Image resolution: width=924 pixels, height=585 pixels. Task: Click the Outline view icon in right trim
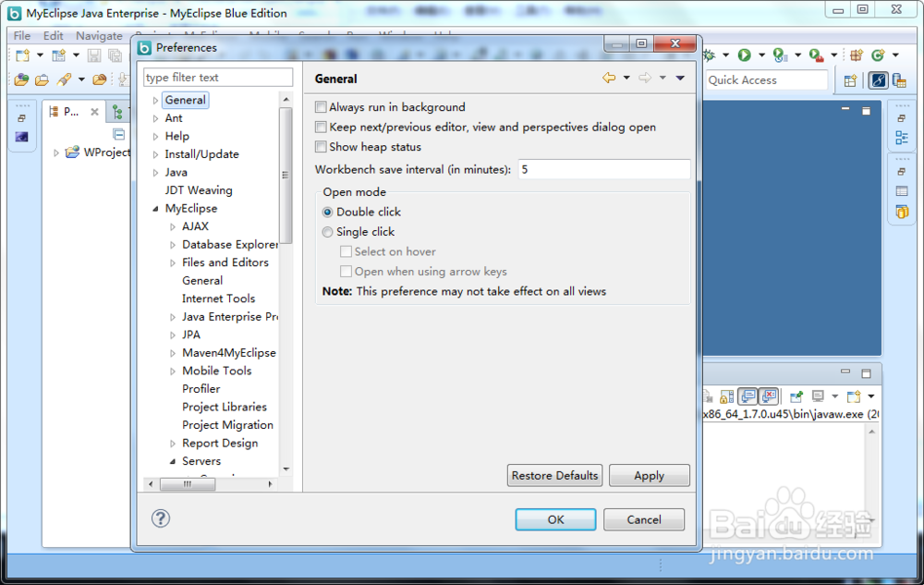[902, 138]
